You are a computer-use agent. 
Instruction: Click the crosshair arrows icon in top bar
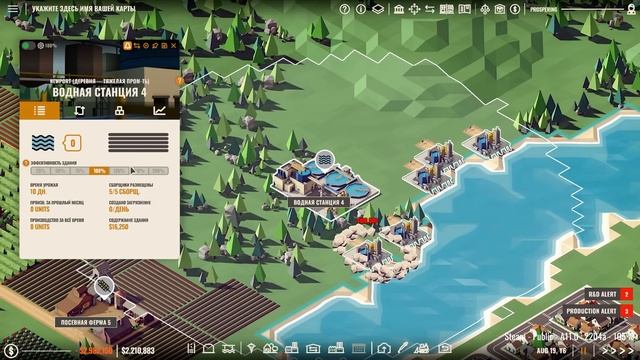(x=414, y=9)
